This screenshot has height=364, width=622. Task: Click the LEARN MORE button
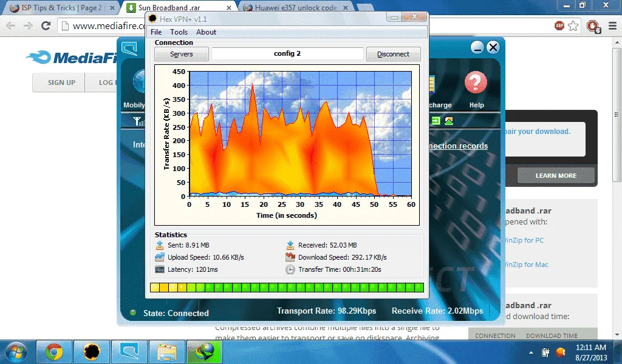pyautogui.click(x=556, y=175)
